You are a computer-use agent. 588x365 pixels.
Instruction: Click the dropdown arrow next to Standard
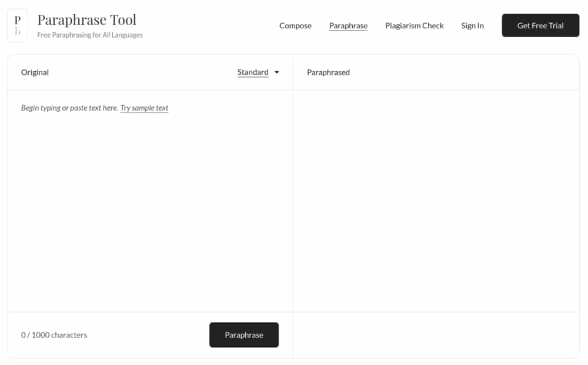(277, 72)
